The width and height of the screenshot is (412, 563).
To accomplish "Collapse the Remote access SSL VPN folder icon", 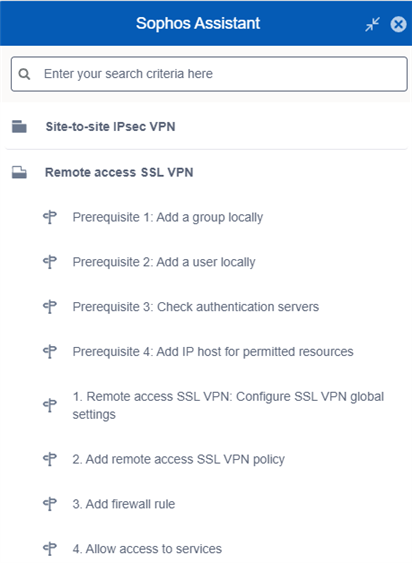I will (x=19, y=172).
